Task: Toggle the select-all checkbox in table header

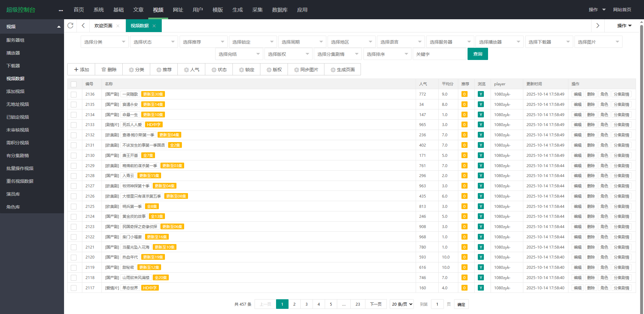Action: (74, 84)
